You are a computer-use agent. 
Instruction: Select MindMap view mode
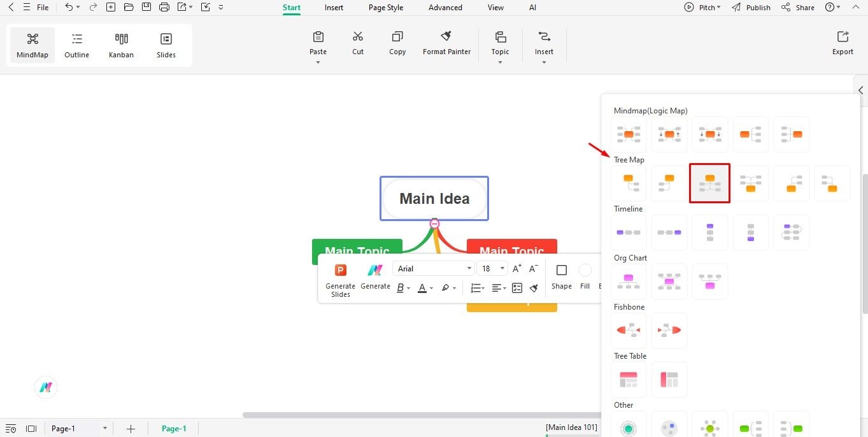(x=32, y=45)
